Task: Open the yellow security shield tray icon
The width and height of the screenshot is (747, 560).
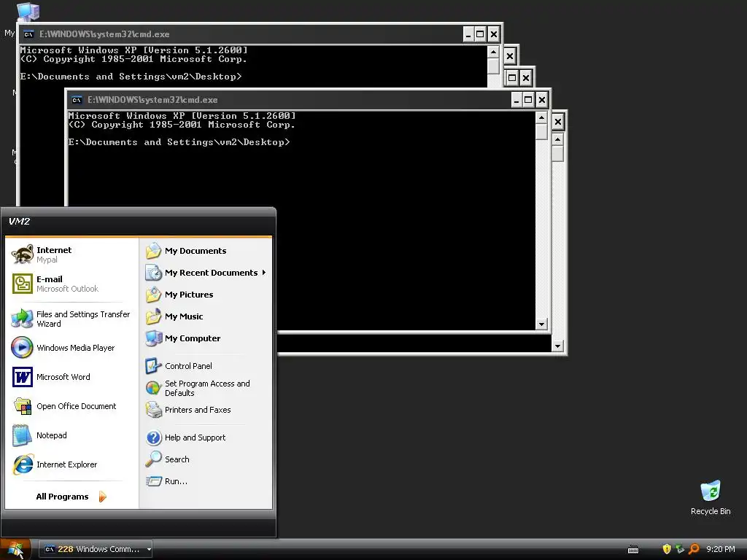Action: [x=667, y=549]
